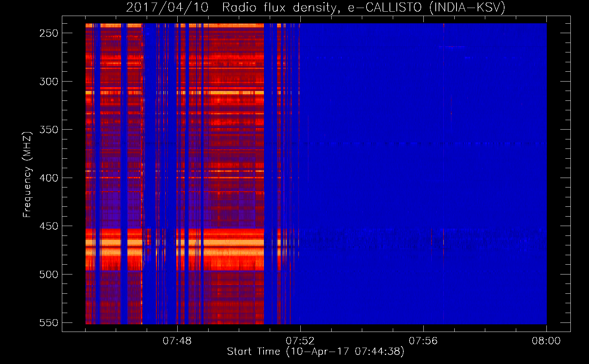Click the date '2017/04/10' in the title
The height and width of the screenshot is (364, 589).
(x=167, y=7)
